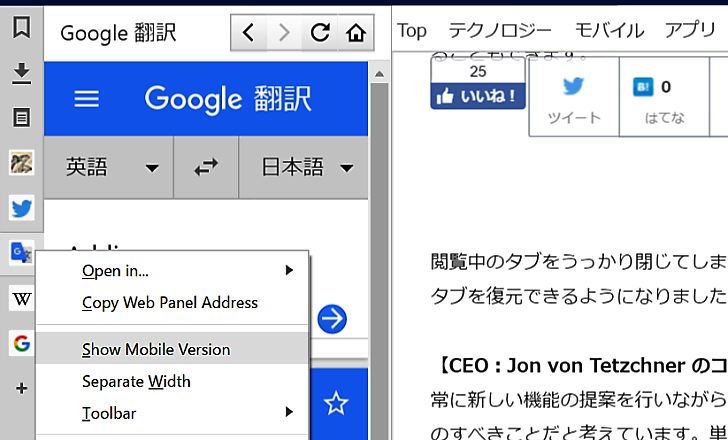Go forward in the web panel
Viewport: 728px width, 440px height.
tap(284, 33)
